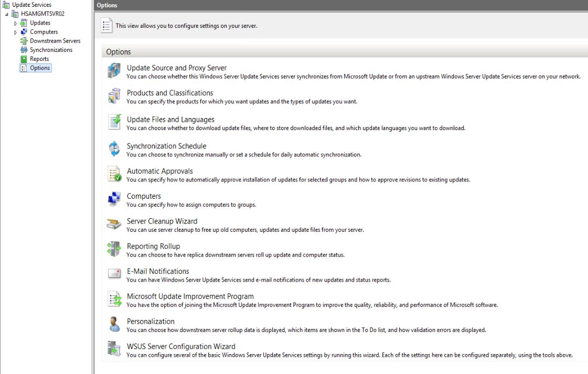Click description about e-mail notifications of new updates
The image size is (588, 374).
click(x=259, y=280)
